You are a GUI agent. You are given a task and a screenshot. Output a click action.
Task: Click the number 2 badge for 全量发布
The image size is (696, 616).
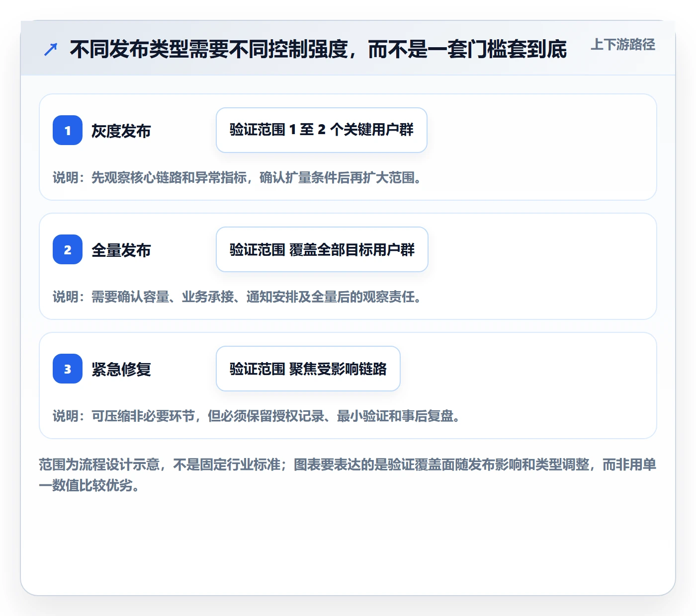pyautogui.click(x=68, y=249)
